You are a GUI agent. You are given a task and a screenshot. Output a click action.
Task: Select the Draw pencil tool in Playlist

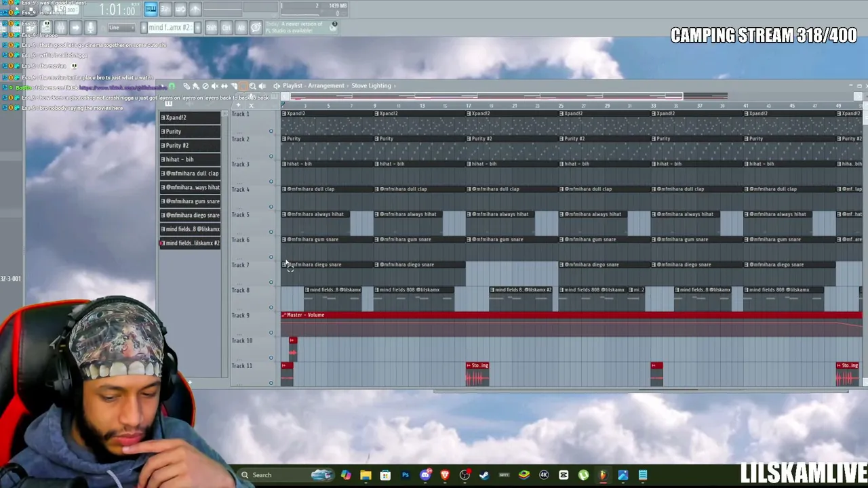click(x=186, y=86)
